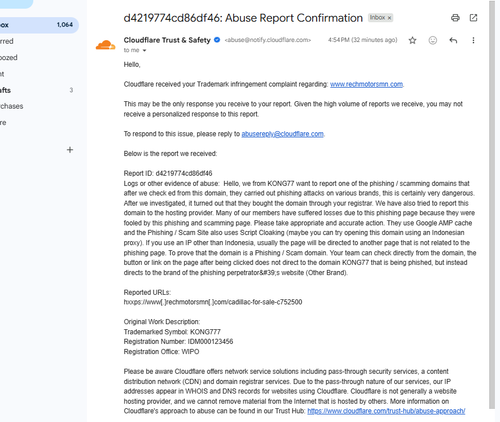Open the www.rechmotorsmn.com link
The height and width of the screenshot is (422, 500).
click(366, 84)
